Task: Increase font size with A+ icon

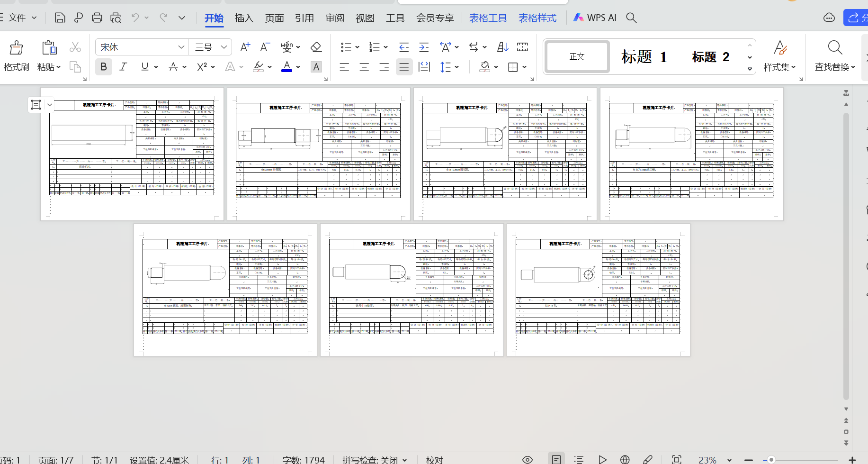Action: [x=245, y=47]
